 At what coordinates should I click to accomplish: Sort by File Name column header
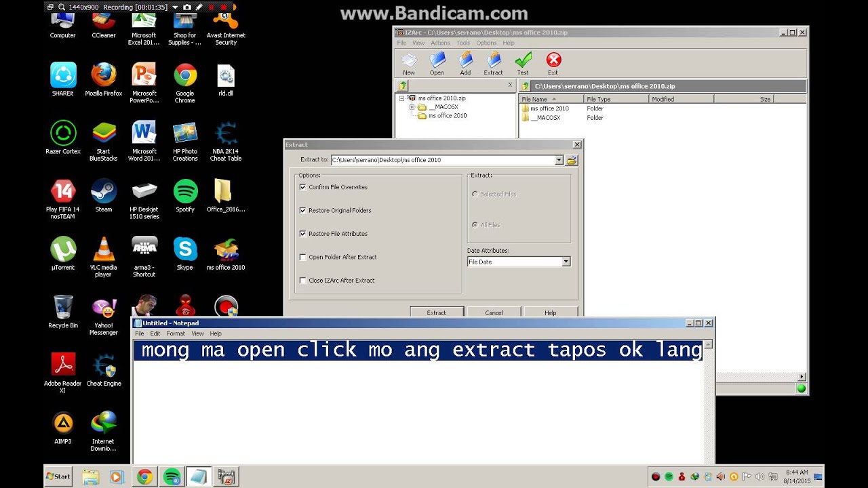point(552,99)
